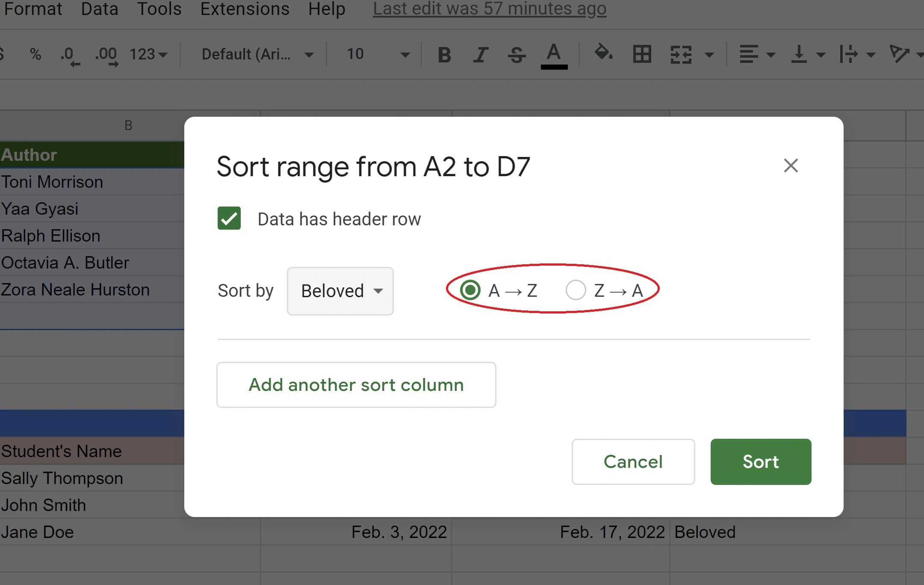Screen dimensions: 924x585
Task: Click the Sort button to apply
Action: (760, 461)
